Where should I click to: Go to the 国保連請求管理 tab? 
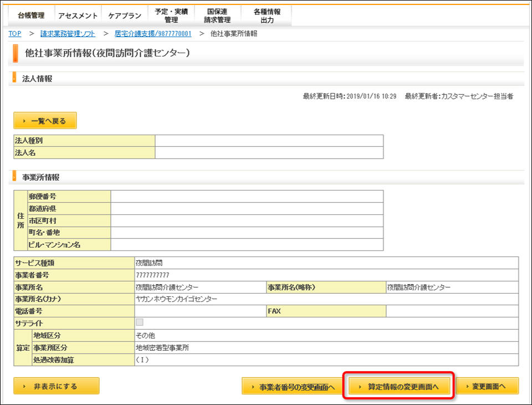(x=217, y=16)
